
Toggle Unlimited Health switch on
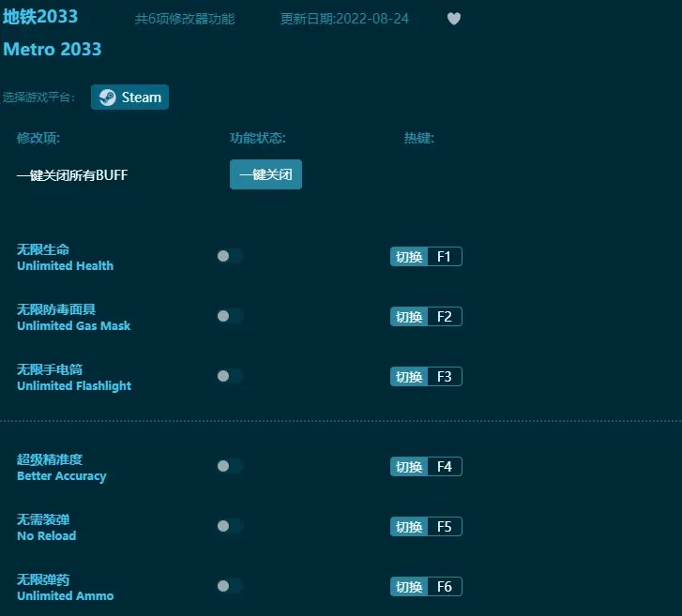click(x=230, y=256)
